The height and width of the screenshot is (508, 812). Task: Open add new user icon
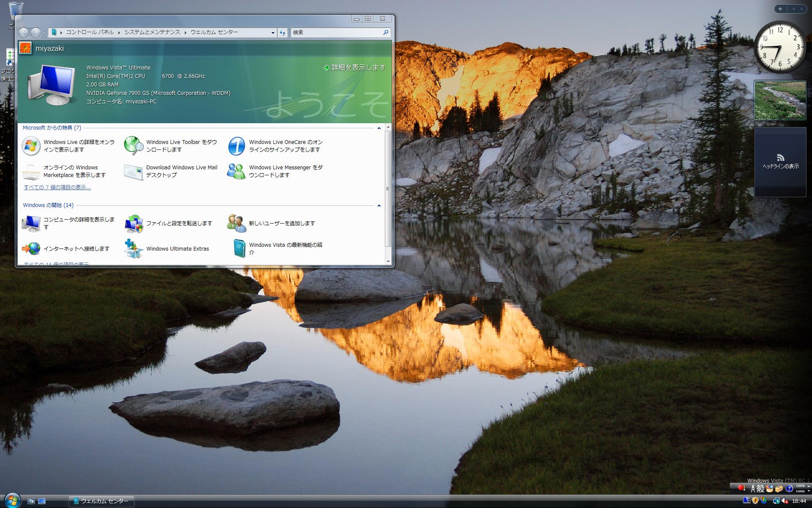236,224
